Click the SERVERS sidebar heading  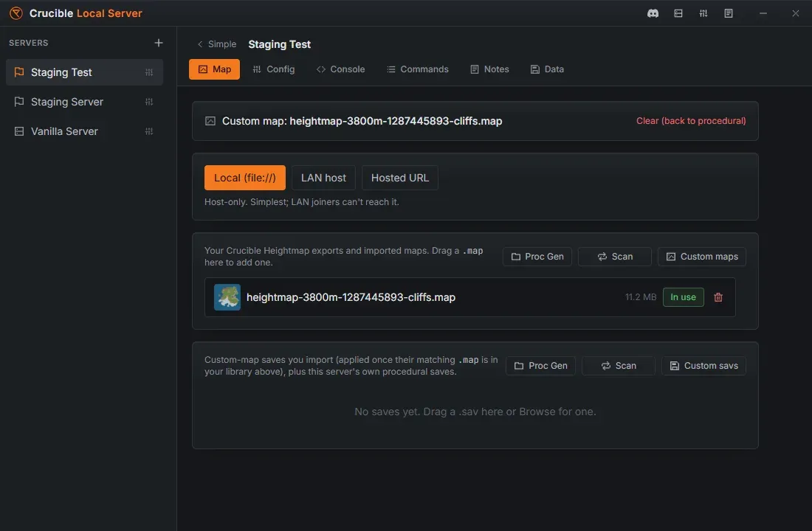click(x=29, y=43)
